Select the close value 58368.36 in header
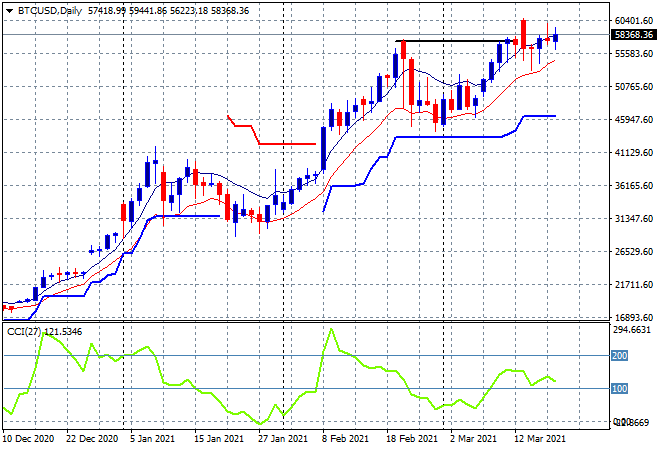 click(230, 11)
